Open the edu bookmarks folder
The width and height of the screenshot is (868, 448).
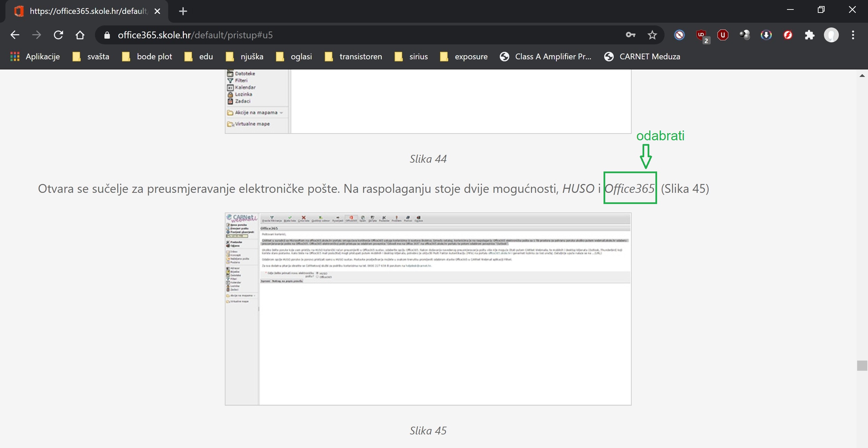point(199,57)
